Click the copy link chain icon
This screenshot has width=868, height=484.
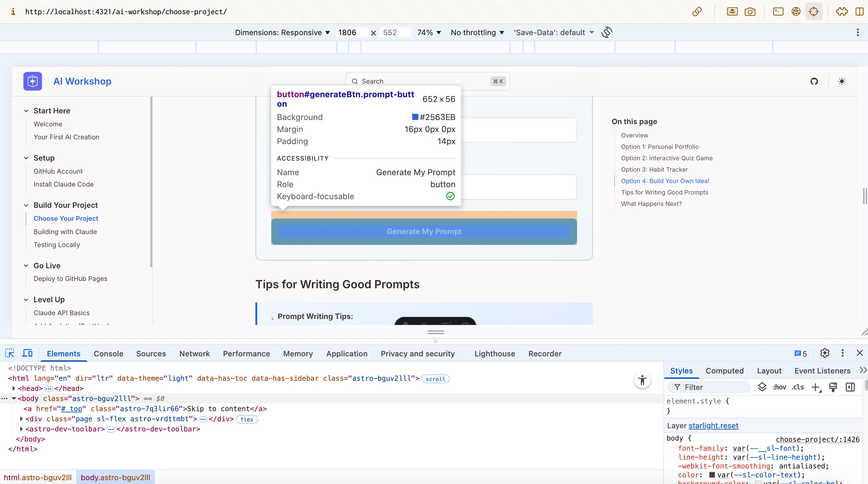pyautogui.click(x=697, y=12)
